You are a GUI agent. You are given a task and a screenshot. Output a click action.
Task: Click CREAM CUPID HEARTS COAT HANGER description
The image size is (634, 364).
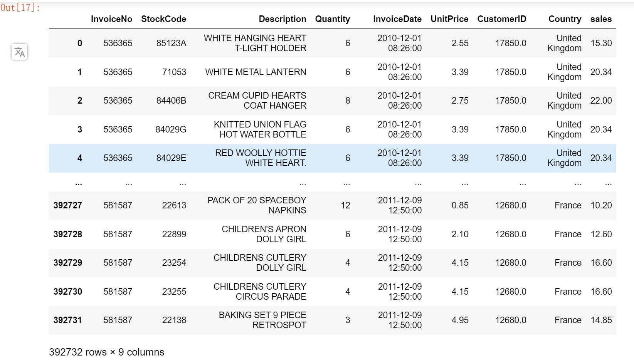[x=257, y=101]
